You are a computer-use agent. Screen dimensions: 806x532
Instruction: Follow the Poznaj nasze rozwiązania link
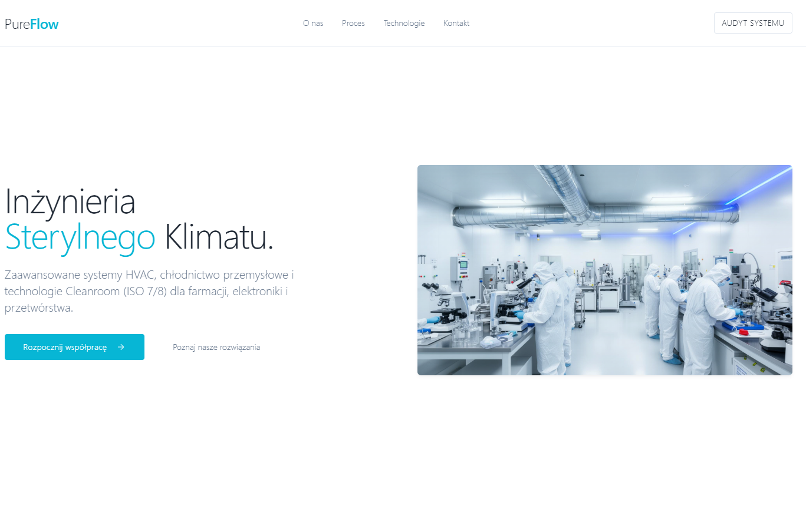point(216,348)
